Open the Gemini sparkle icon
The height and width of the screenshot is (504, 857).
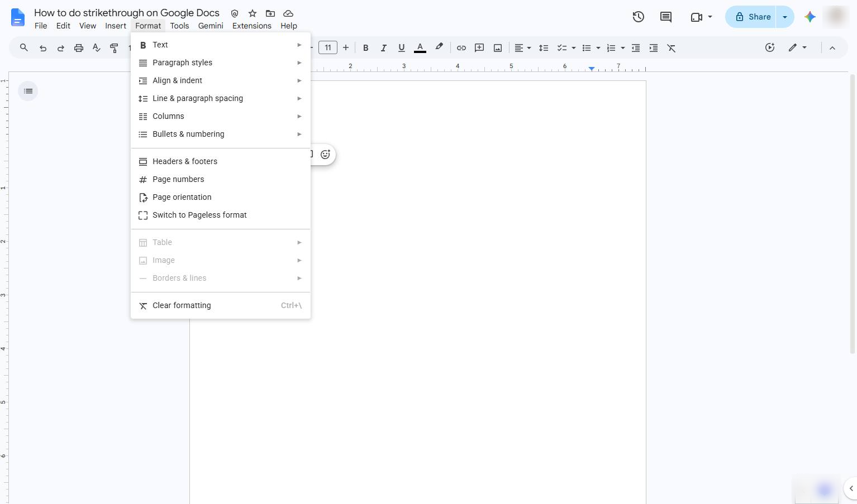tap(810, 17)
